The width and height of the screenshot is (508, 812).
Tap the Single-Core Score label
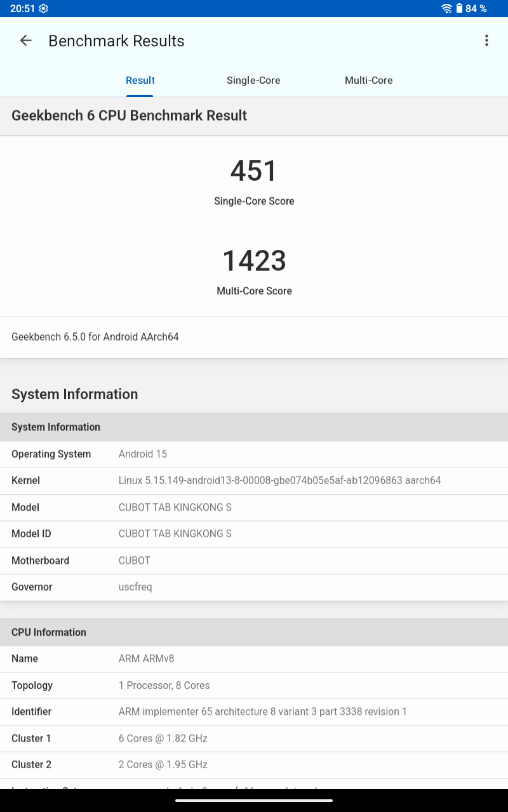(254, 201)
